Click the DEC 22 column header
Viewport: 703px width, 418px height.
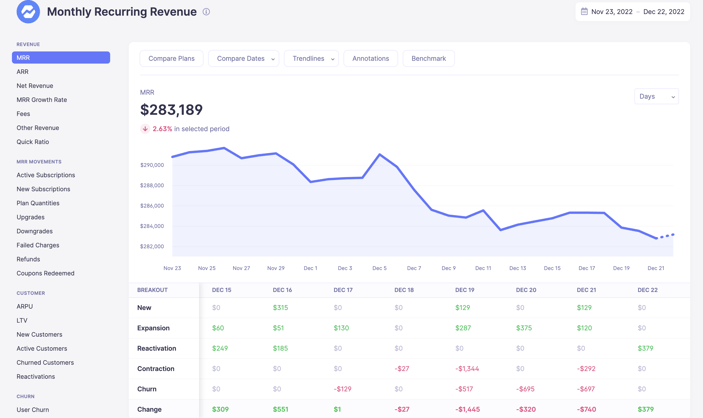click(x=647, y=290)
